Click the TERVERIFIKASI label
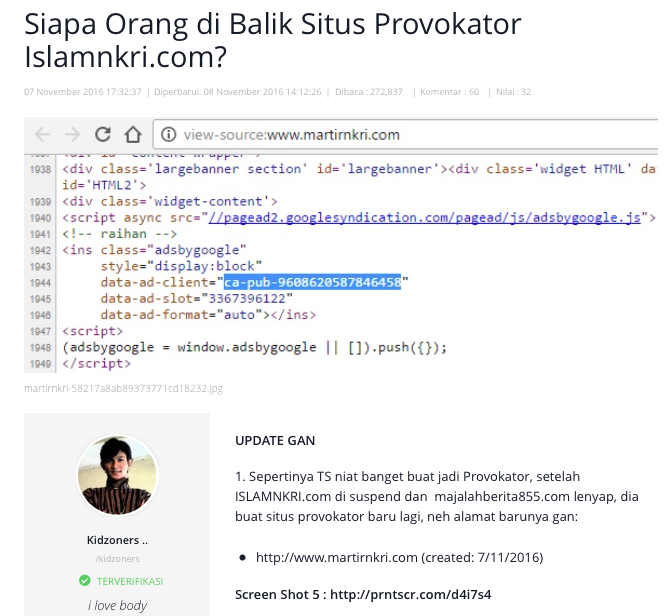 coord(130,581)
